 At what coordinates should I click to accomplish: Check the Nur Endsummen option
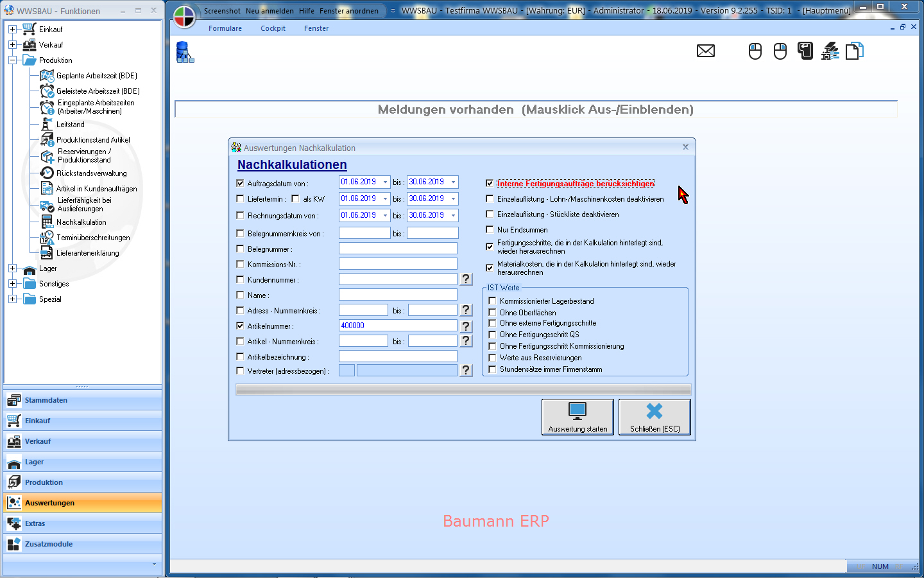(x=490, y=230)
